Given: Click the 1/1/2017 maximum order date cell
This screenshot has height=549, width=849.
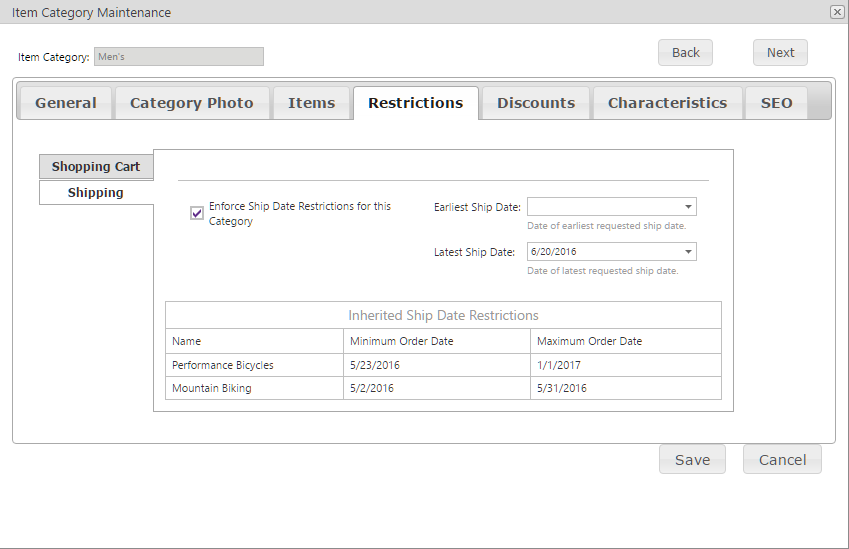Looking at the screenshot, I should (x=626, y=365).
